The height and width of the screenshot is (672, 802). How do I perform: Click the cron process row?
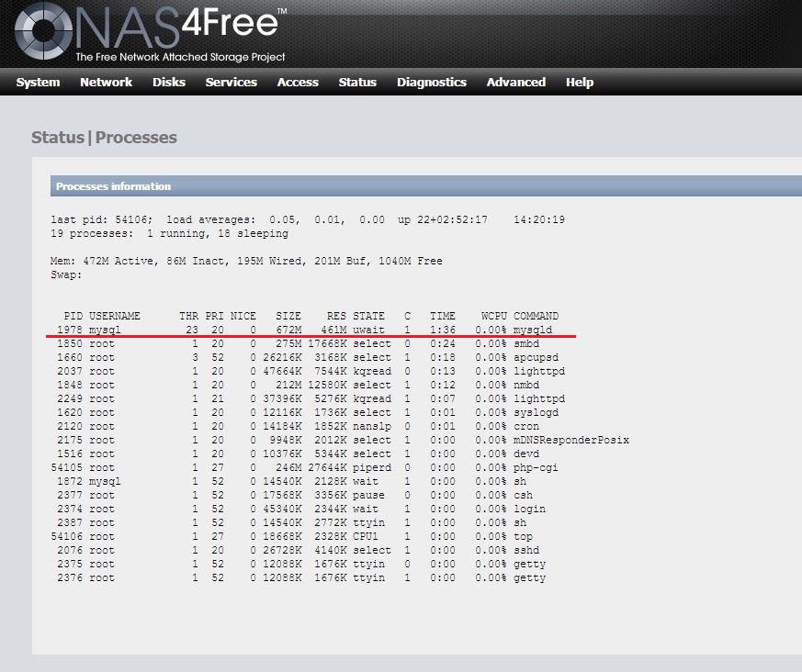coord(298,427)
